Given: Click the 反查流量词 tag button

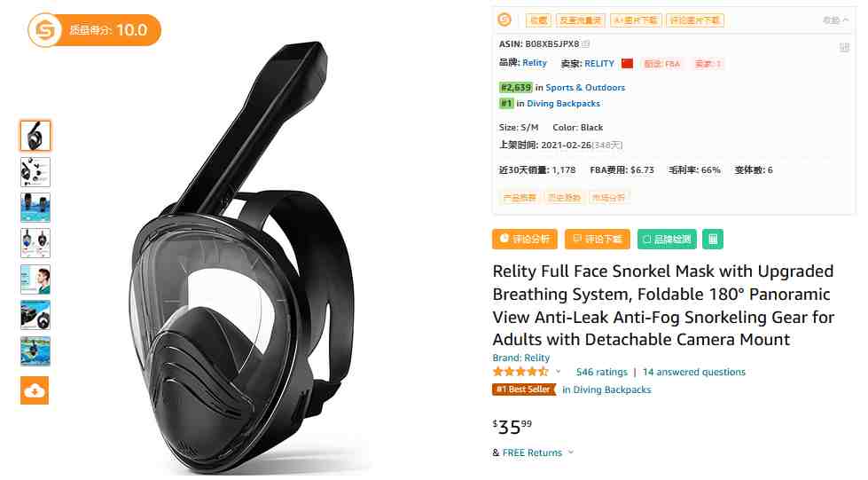Looking at the screenshot, I should tap(580, 20).
